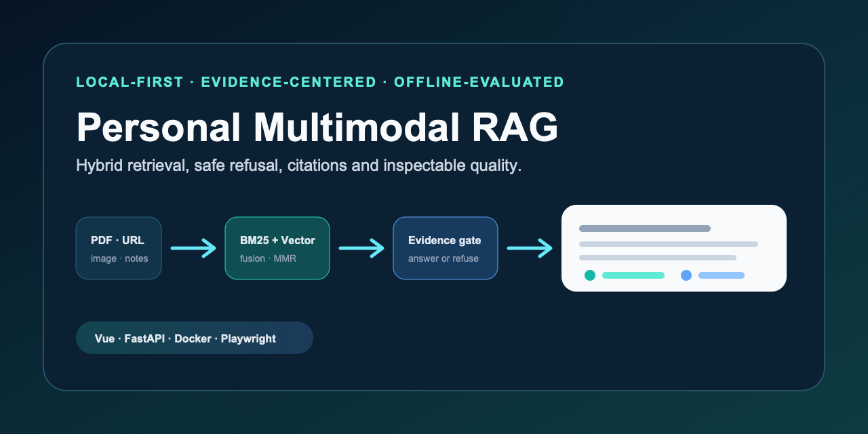Click the "answer or refuse" caption
868x434 pixels.
(443, 258)
